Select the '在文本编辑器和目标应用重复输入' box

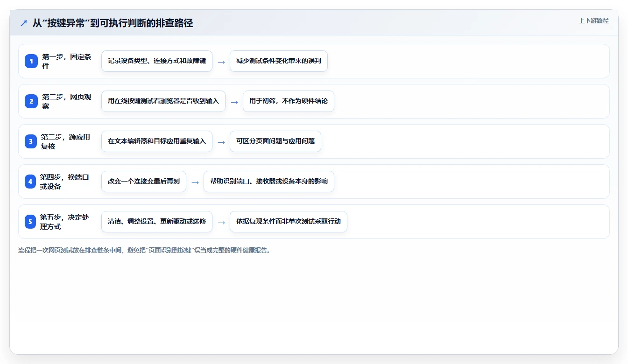point(157,141)
